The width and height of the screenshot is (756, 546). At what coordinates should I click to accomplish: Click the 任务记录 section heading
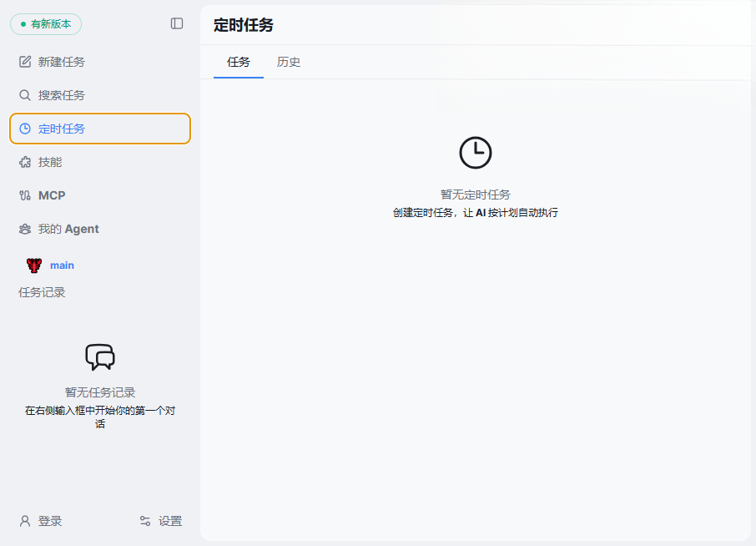(x=42, y=292)
